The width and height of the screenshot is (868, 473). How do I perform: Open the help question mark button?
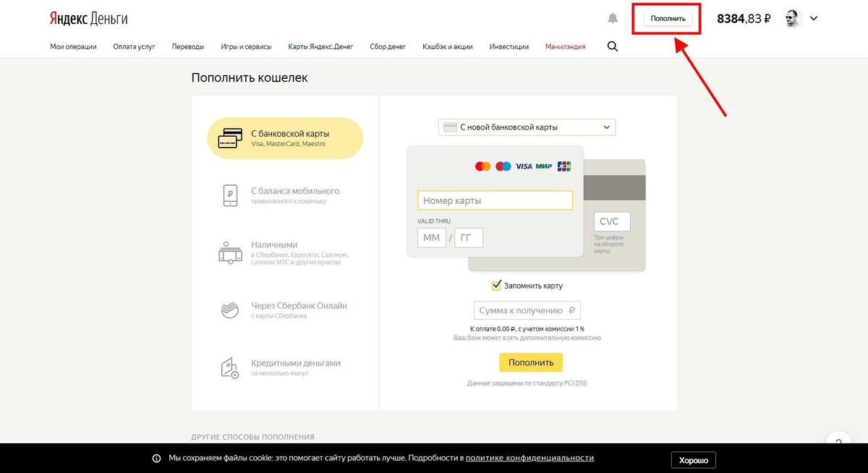(x=839, y=442)
